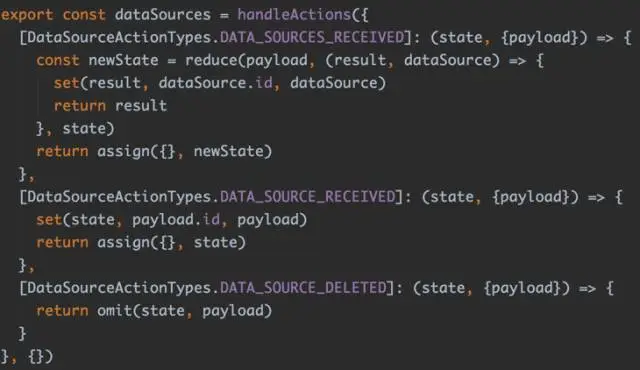
Task: Click the omit function call
Action: coord(114,311)
